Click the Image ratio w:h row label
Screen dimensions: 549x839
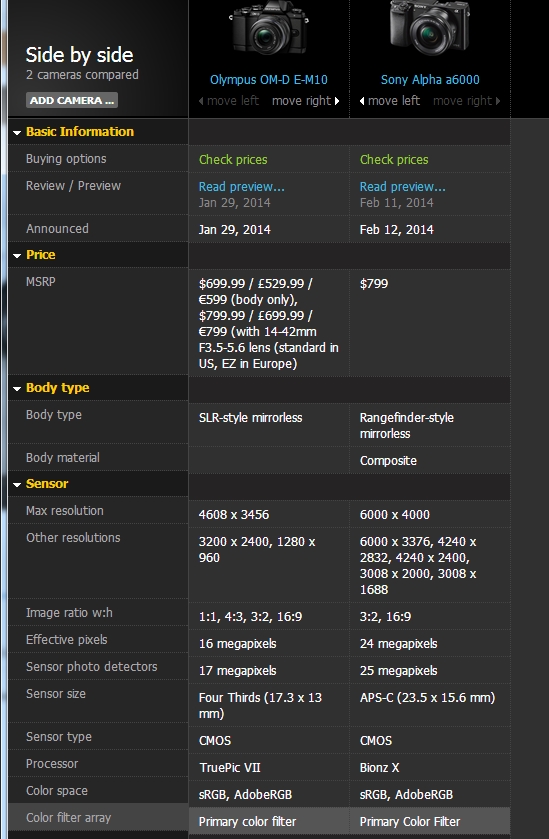point(69,613)
